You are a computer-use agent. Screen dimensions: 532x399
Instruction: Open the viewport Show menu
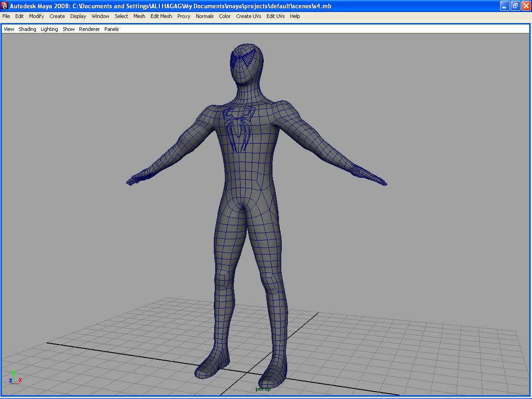click(x=68, y=29)
